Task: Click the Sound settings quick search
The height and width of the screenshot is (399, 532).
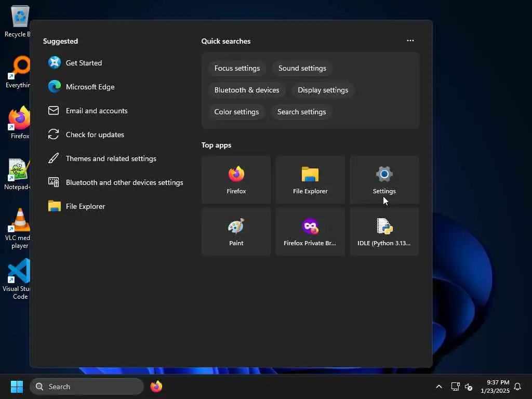Action: point(302,68)
